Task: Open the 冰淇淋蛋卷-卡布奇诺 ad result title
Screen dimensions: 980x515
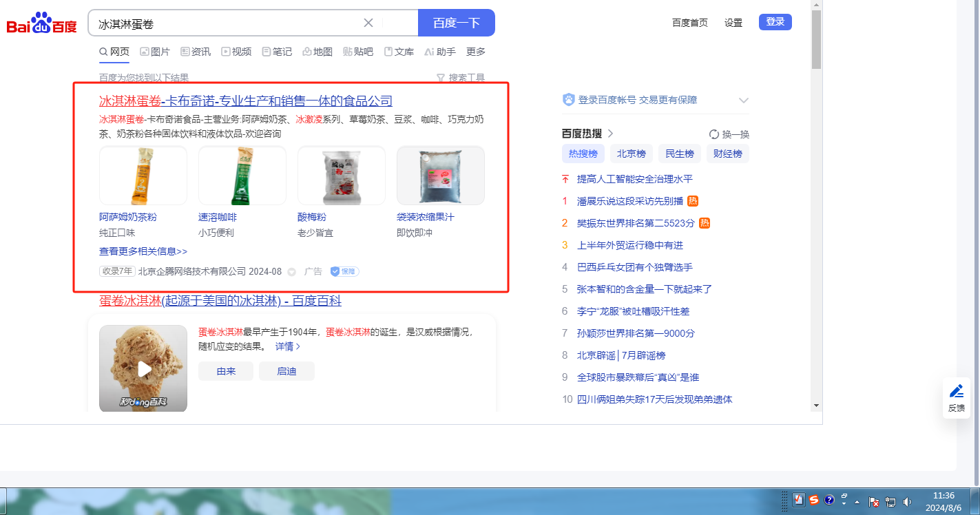Action: (246, 101)
